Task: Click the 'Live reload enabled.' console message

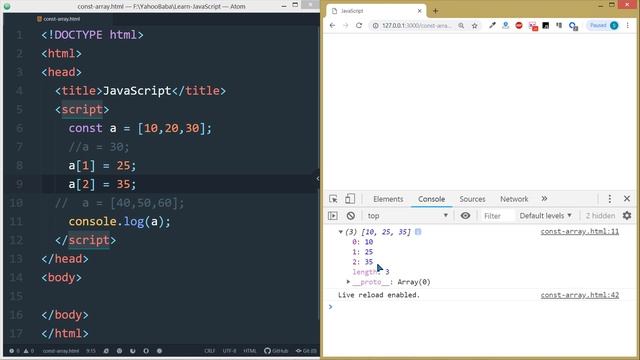Action: pyautogui.click(x=379, y=295)
